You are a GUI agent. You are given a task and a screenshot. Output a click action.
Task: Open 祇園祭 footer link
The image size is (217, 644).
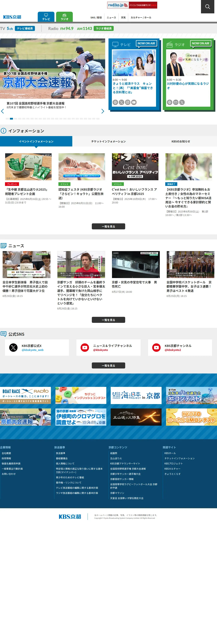(x=114, y=453)
